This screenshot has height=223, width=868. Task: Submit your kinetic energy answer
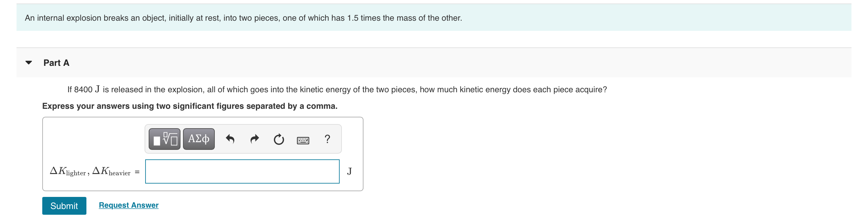[64, 206]
